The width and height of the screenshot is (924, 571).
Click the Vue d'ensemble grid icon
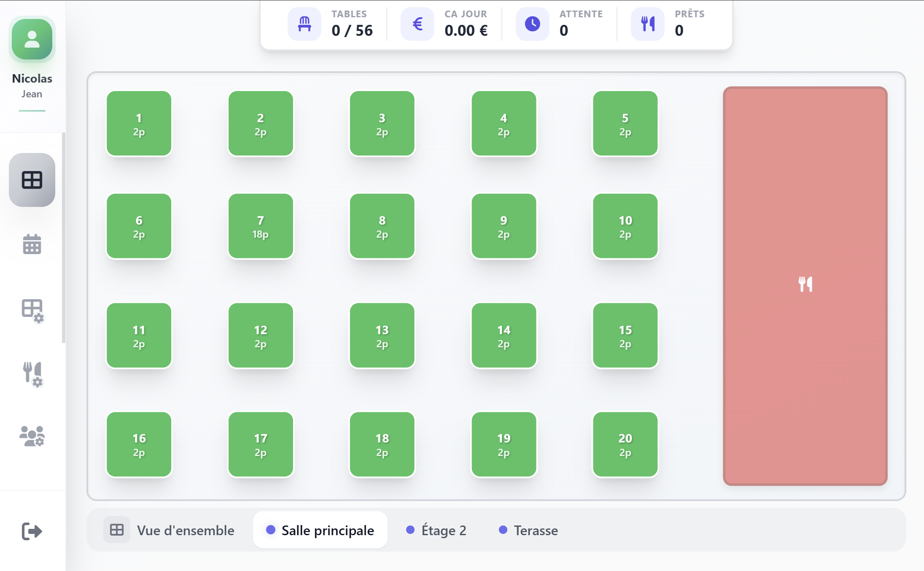(117, 530)
